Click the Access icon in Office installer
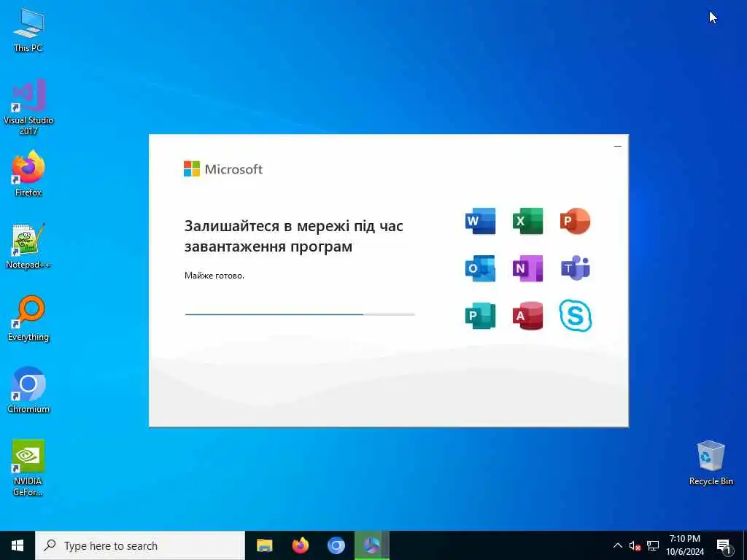The height and width of the screenshot is (560, 747). point(528,315)
